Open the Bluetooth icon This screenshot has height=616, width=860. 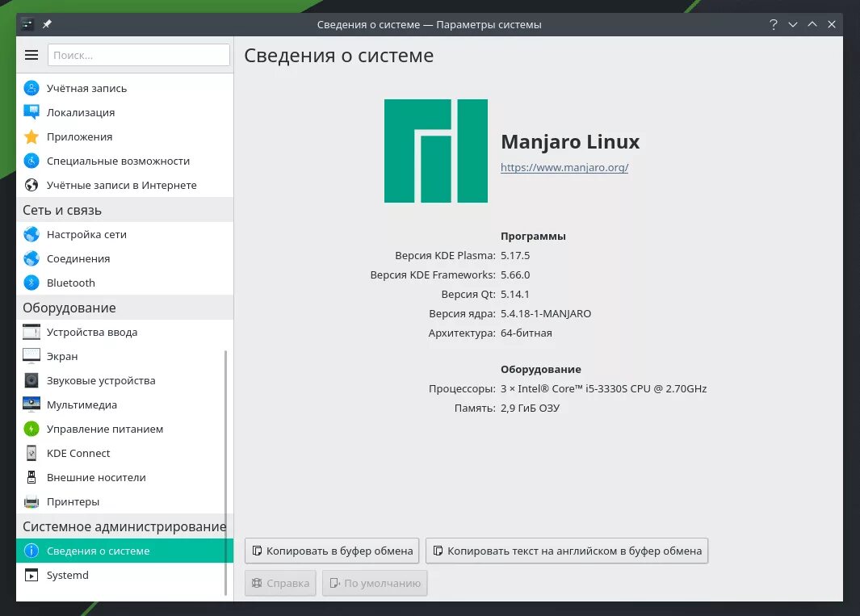(x=31, y=283)
